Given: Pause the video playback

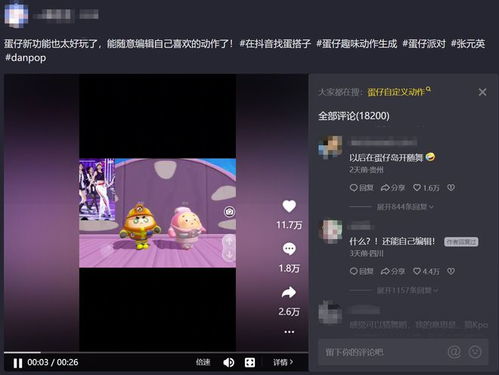Looking at the screenshot, I should (18, 363).
